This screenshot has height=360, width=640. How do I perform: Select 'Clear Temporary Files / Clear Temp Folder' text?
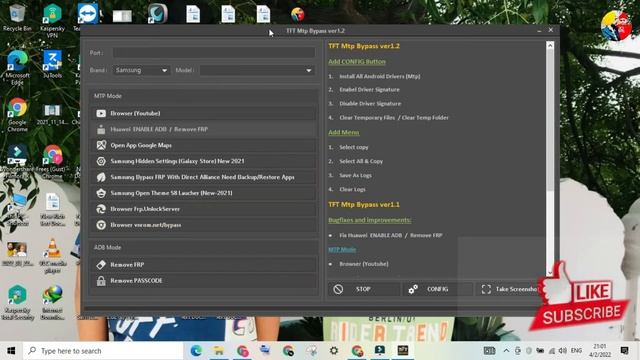coord(394,118)
